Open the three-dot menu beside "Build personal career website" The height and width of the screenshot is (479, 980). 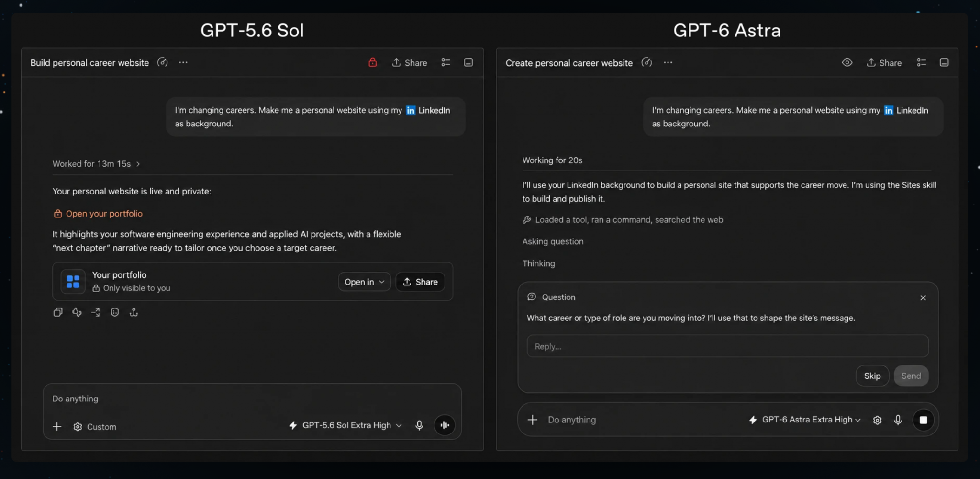coord(183,62)
